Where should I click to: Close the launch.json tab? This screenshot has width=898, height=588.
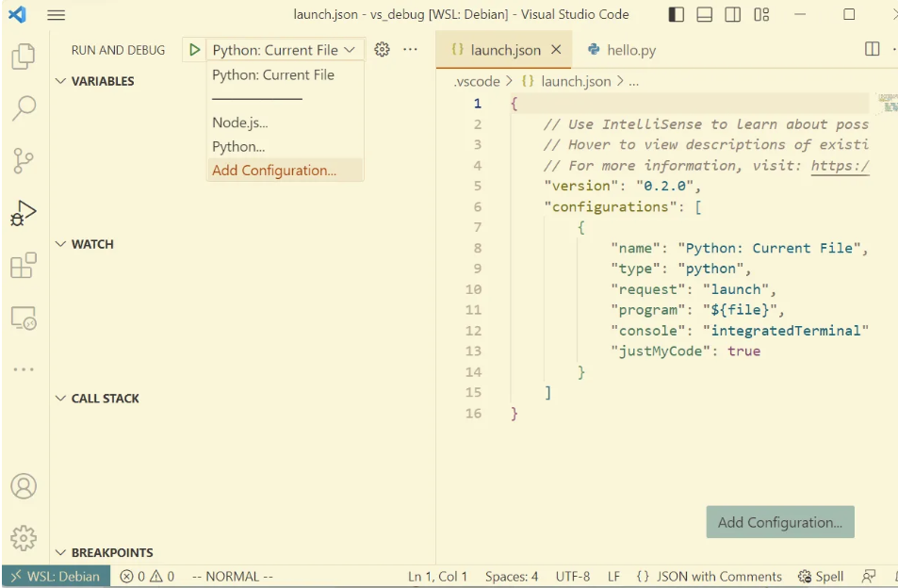(556, 50)
